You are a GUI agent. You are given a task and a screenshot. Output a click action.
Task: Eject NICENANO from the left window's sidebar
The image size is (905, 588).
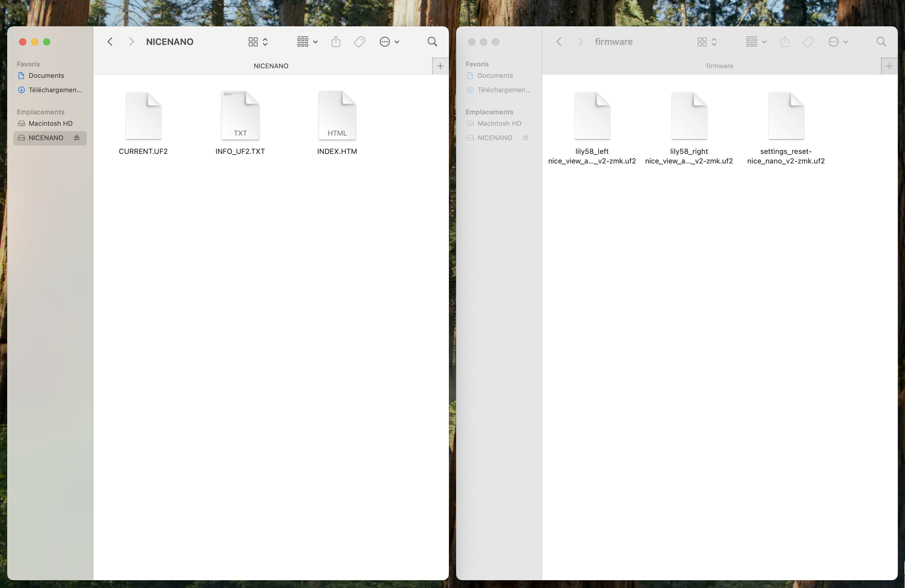[x=77, y=137]
